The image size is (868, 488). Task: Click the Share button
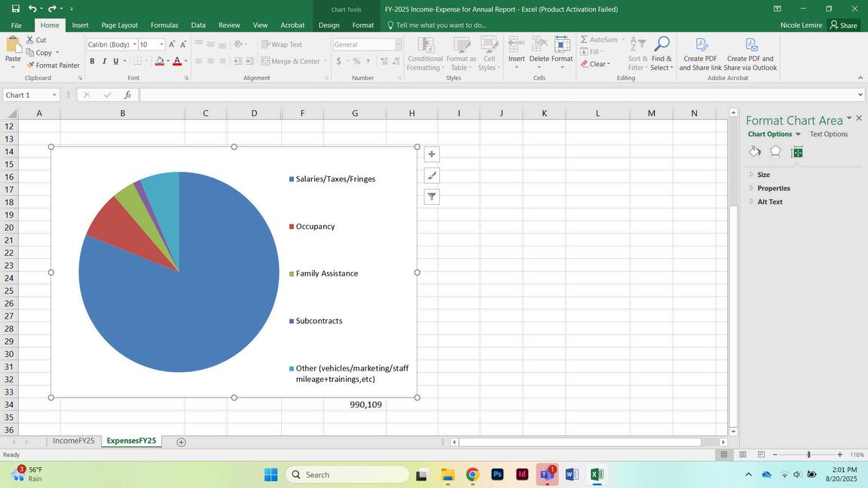tap(843, 25)
